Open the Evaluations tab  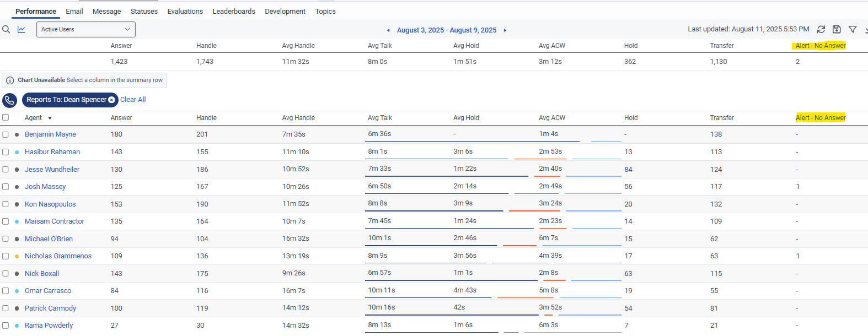[185, 11]
